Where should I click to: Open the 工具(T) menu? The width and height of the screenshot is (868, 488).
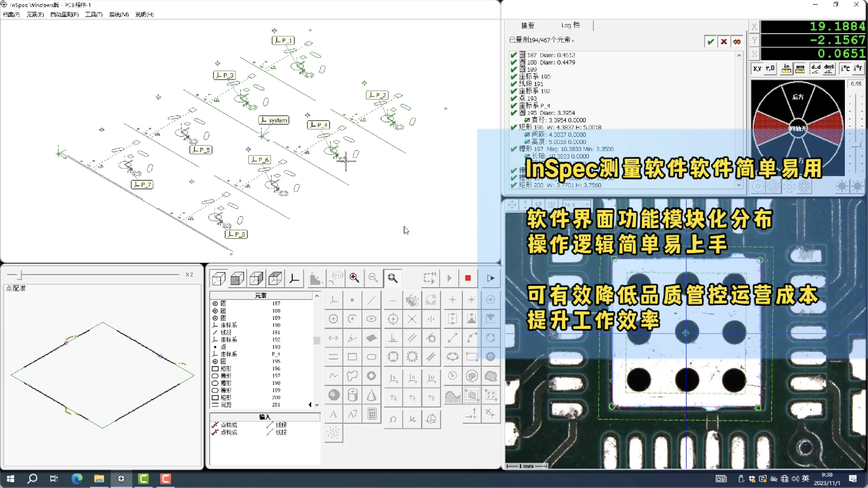[94, 14]
